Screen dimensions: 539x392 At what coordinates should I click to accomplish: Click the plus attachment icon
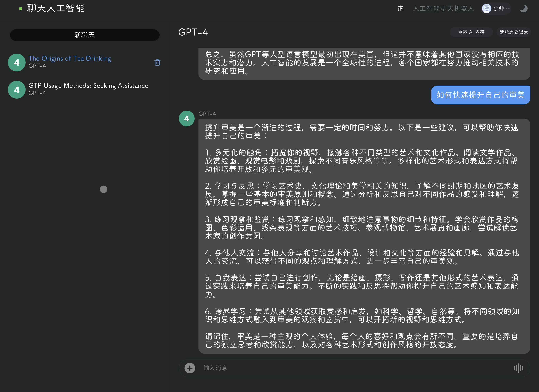(x=190, y=368)
